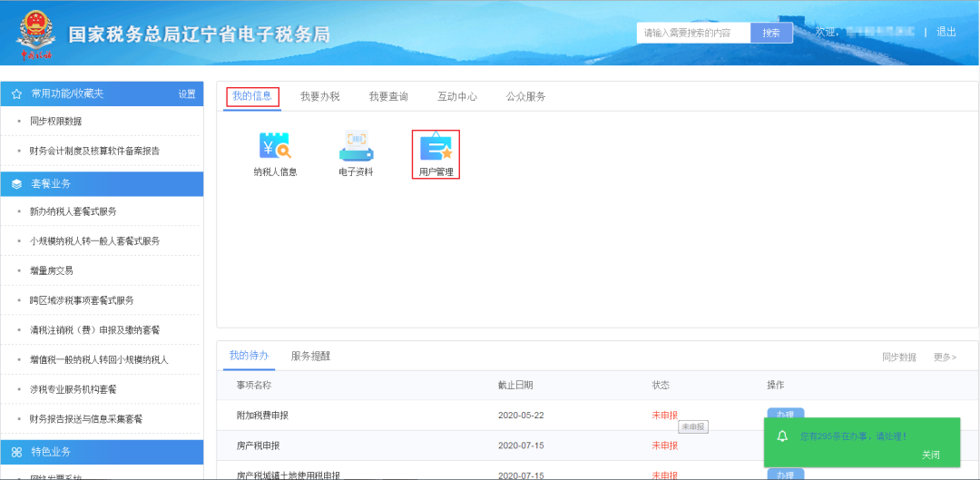Screen dimensions: 980x480
Task: Open the 纳税人信息 icon
Action: (x=276, y=145)
